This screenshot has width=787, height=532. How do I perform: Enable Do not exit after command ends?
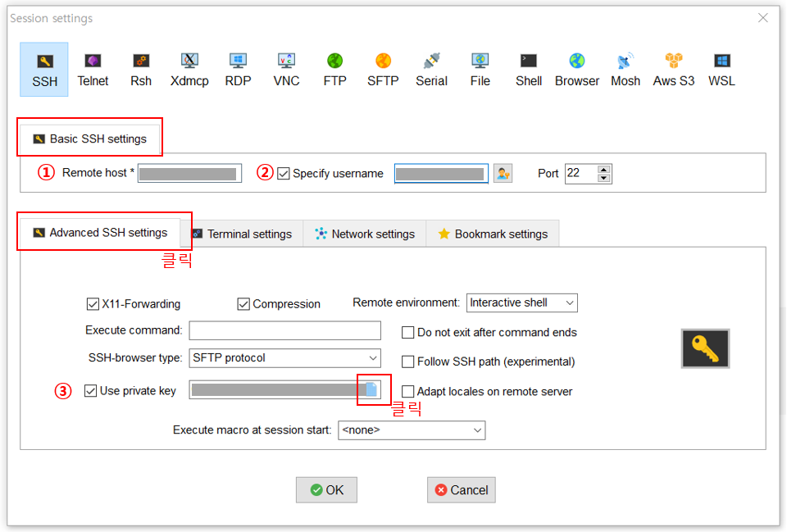(408, 333)
